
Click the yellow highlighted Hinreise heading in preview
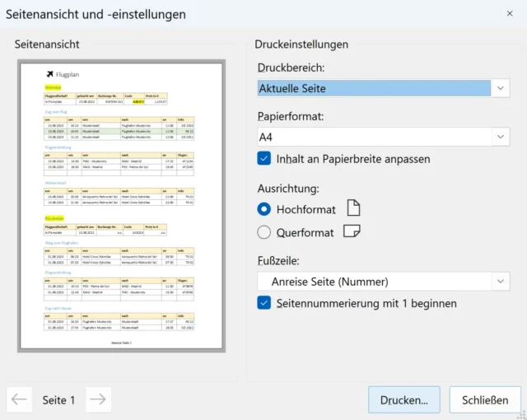pyautogui.click(x=53, y=86)
